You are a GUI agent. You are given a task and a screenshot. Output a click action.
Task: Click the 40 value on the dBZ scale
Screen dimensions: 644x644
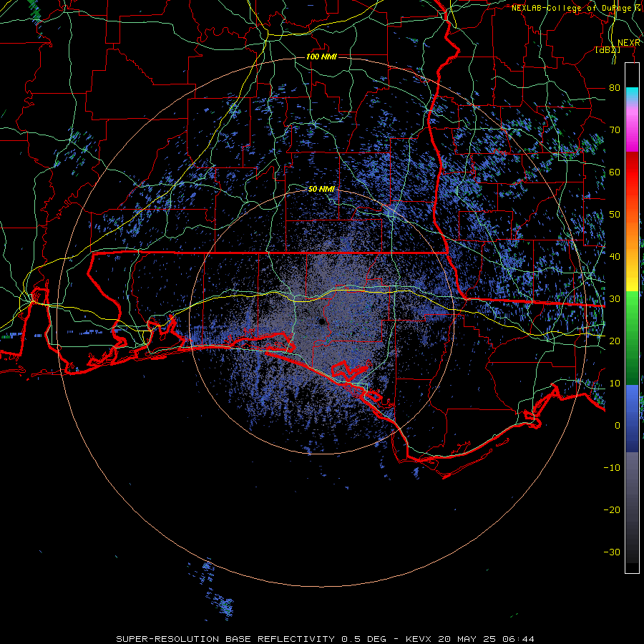pyautogui.click(x=615, y=257)
